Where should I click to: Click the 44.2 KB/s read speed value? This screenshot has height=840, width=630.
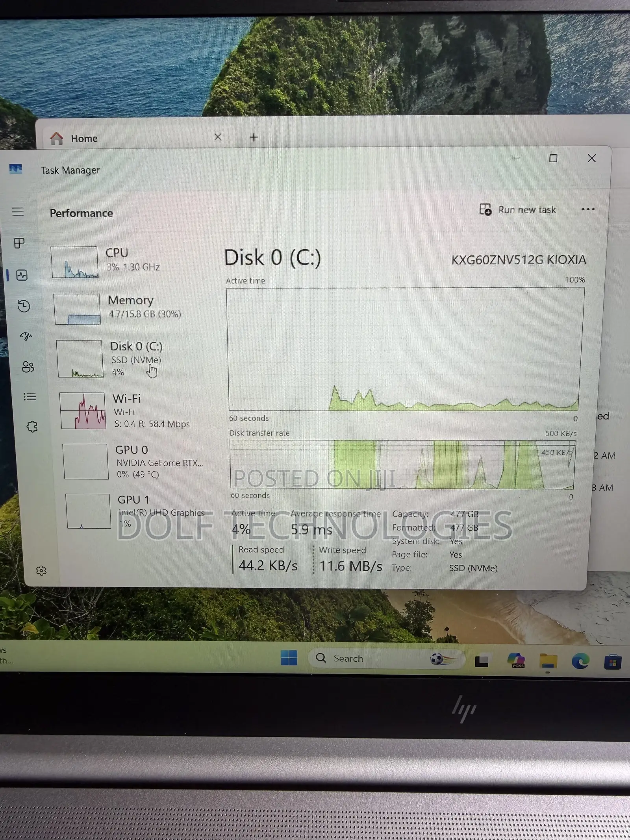pos(268,565)
